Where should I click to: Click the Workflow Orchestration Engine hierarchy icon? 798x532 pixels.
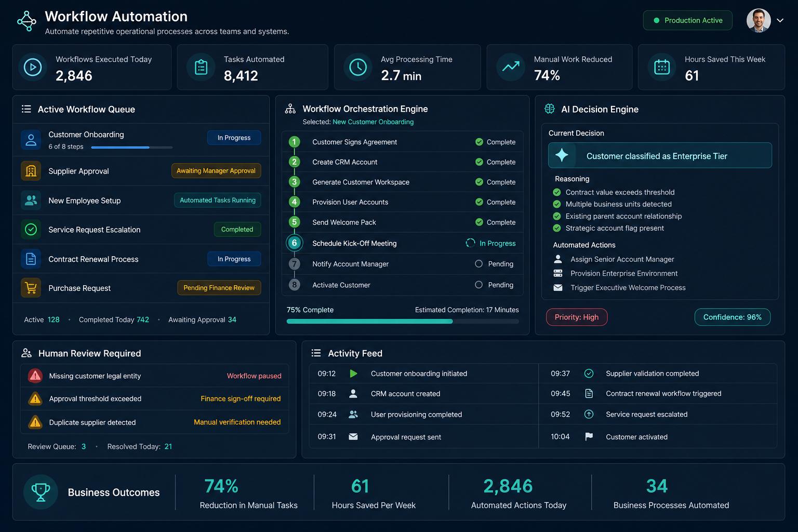(x=290, y=109)
